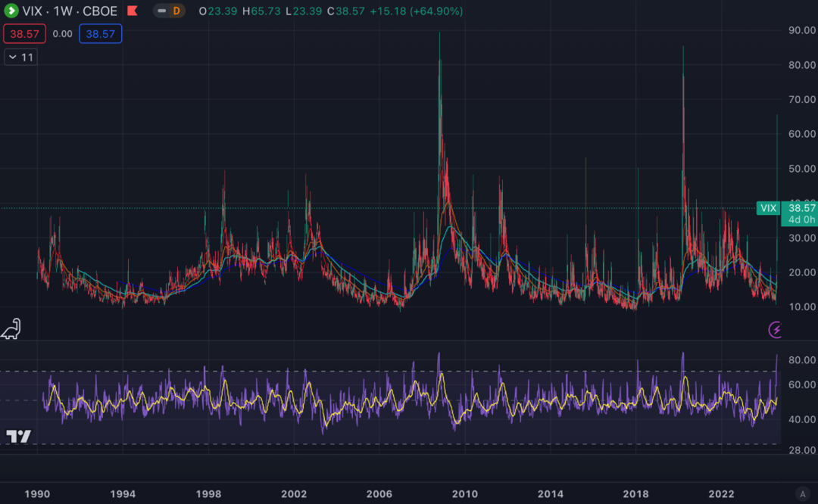The height and width of the screenshot is (504, 818).
Task: Click the red flag icon beside CBOE
Action: pyautogui.click(x=133, y=11)
